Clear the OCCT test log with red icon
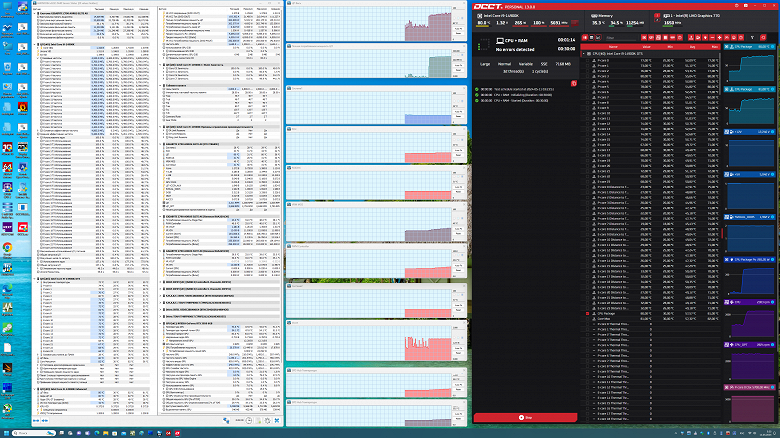The height and width of the screenshot is (438, 780). tap(574, 84)
